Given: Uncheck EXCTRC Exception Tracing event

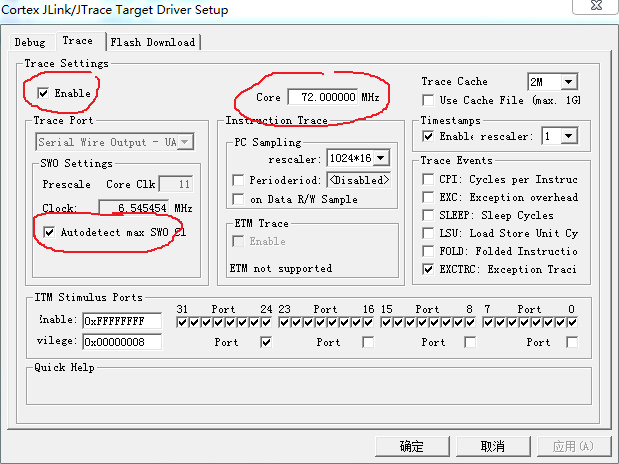Looking at the screenshot, I should [x=428, y=269].
